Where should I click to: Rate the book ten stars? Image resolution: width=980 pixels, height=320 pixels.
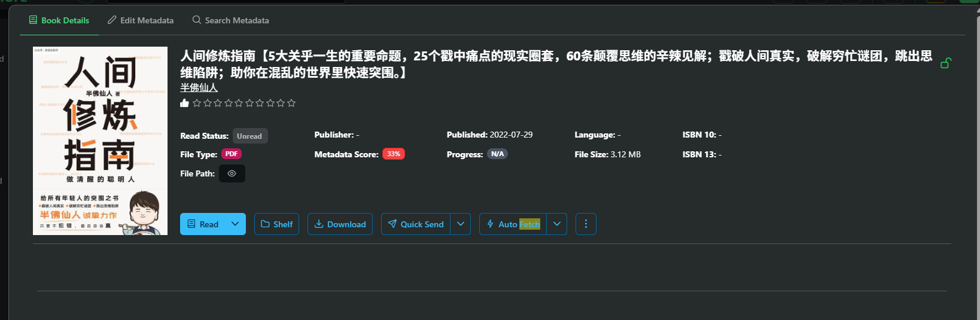[291, 103]
